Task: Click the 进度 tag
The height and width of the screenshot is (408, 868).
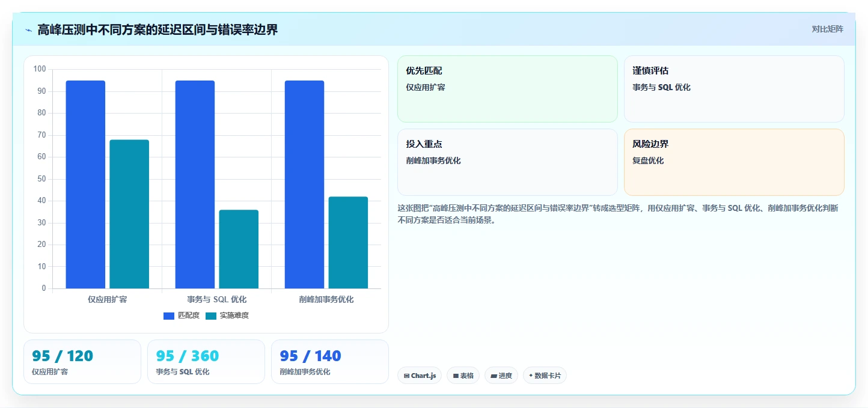Action: coord(501,376)
